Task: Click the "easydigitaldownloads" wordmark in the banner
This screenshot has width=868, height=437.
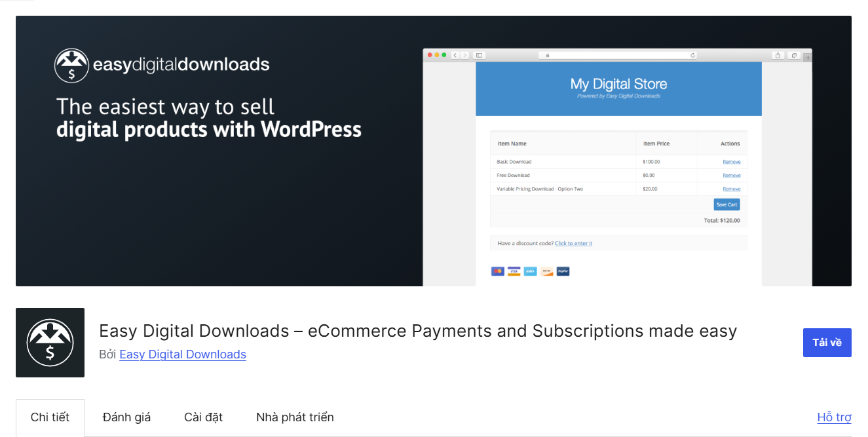Action: (x=181, y=65)
